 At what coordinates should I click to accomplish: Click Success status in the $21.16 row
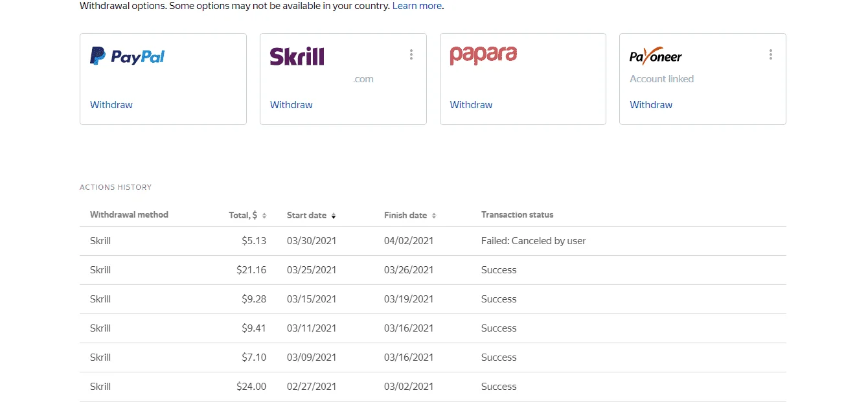point(499,270)
